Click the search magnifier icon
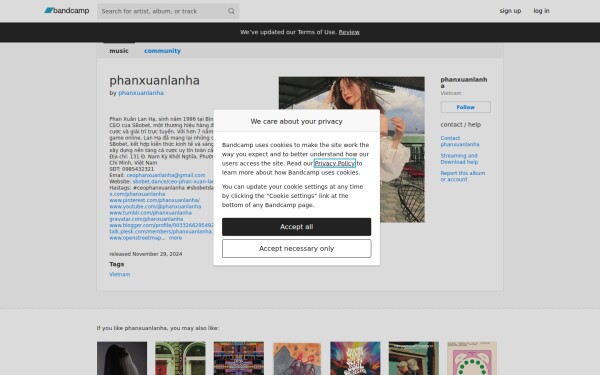Viewport: 600px width, 375px height. click(231, 11)
